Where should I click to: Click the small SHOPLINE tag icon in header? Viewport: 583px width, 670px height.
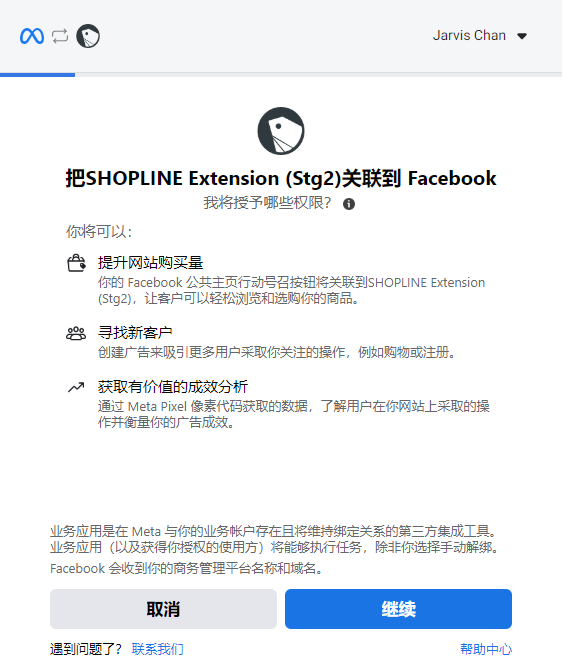tap(88, 36)
